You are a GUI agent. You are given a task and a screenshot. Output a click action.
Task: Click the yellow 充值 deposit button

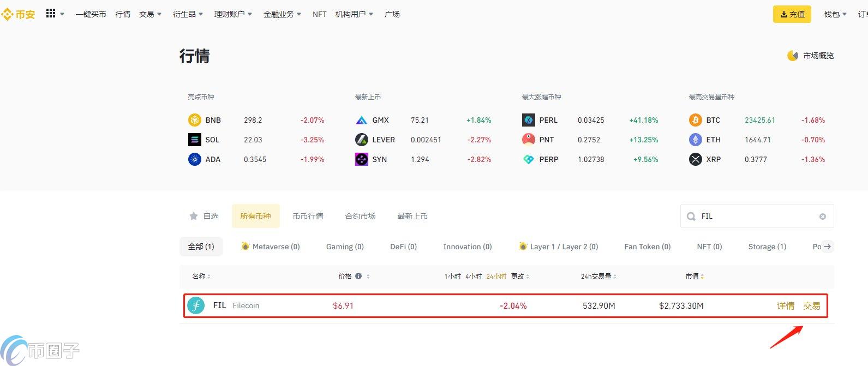click(792, 14)
